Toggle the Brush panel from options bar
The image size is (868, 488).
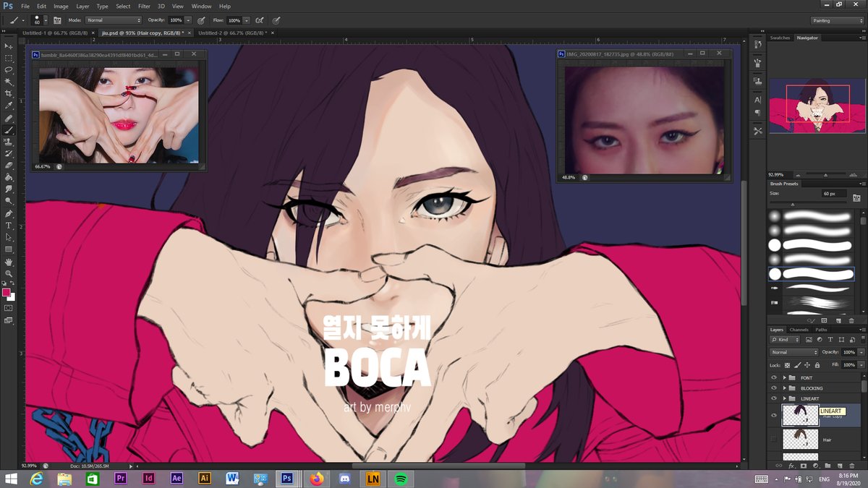pos(57,20)
